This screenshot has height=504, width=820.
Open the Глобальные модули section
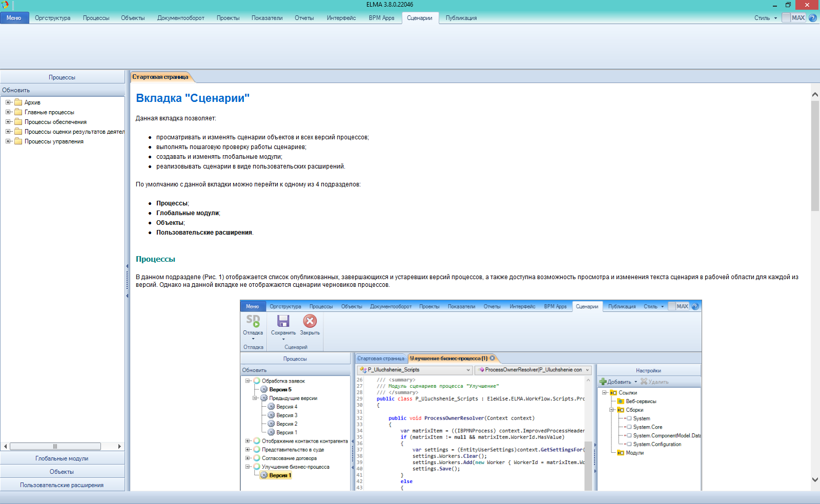coord(61,458)
